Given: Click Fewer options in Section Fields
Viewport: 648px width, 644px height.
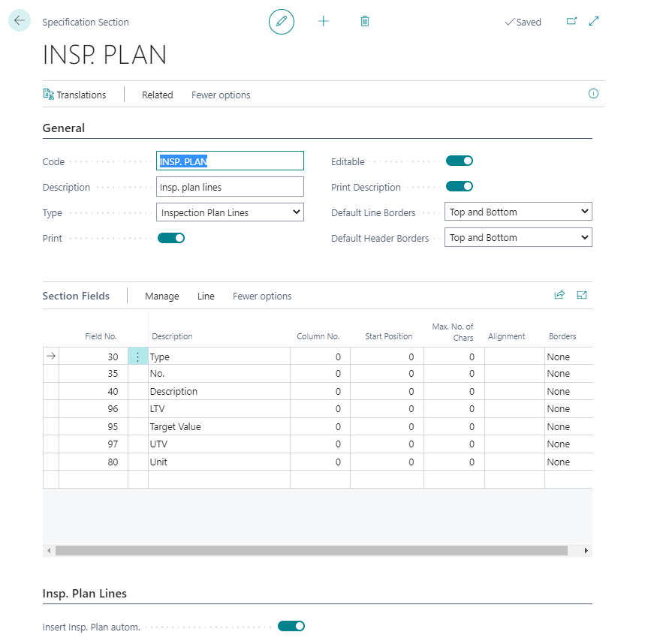Looking at the screenshot, I should tap(262, 296).
